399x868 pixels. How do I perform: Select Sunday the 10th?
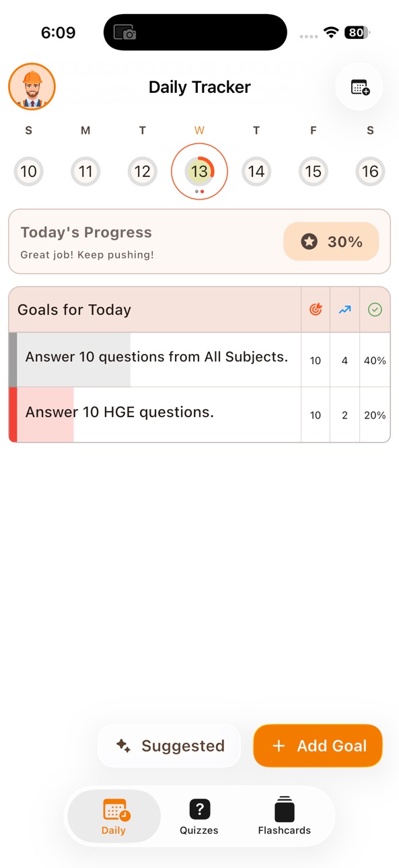click(28, 172)
